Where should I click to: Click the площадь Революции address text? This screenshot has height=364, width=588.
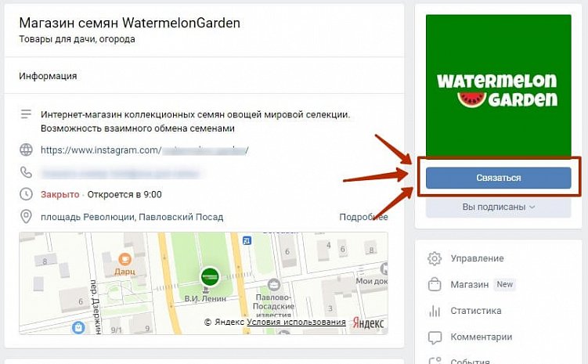(x=132, y=217)
